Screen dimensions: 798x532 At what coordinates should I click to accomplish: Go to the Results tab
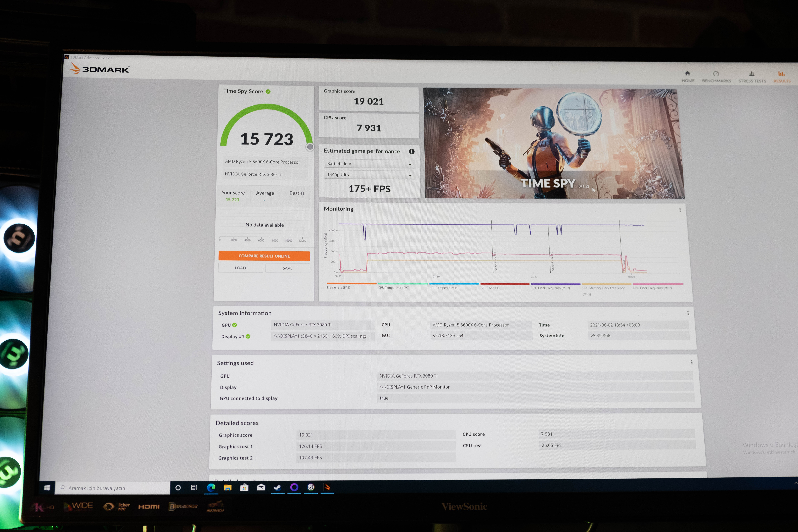coord(782,77)
